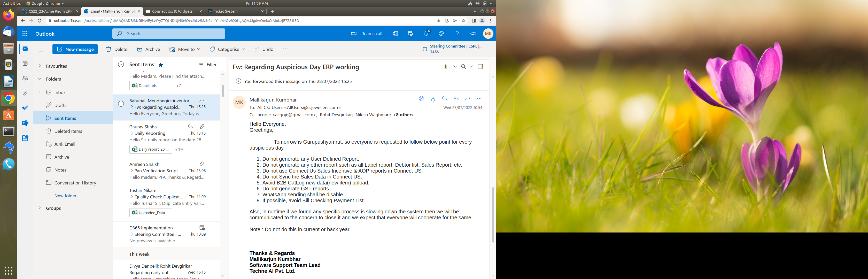The width and height of the screenshot is (868, 279).
Task: Toggle the folder pane hamburger icon
Action: (x=41, y=50)
